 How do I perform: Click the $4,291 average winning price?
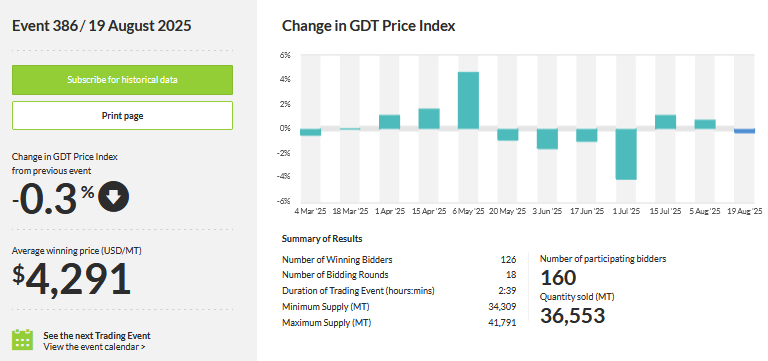click(72, 279)
